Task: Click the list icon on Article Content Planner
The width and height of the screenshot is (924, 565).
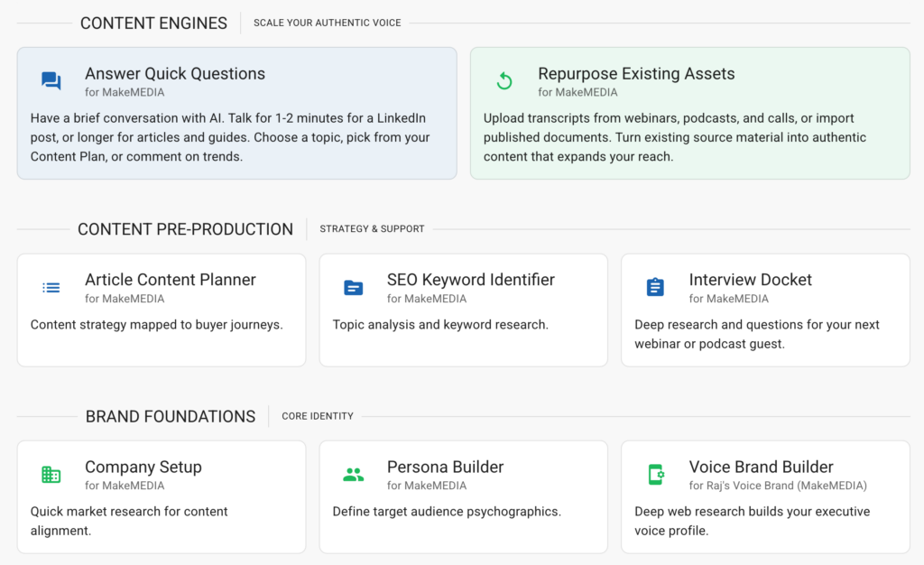Action: (x=51, y=288)
